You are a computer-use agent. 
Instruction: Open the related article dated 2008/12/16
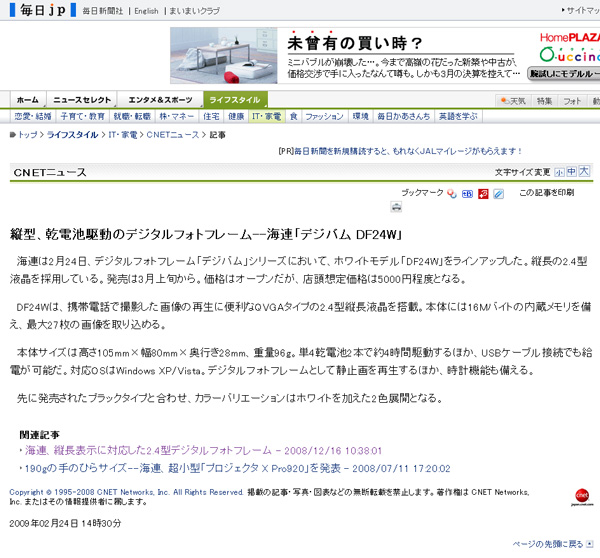point(203,450)
